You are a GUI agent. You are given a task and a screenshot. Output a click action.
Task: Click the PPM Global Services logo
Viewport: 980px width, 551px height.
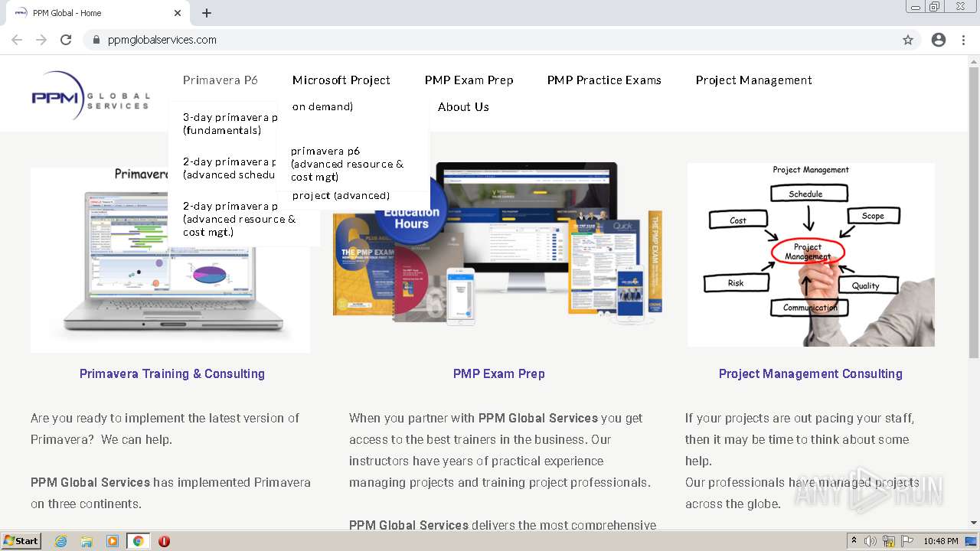coord(90,96)
